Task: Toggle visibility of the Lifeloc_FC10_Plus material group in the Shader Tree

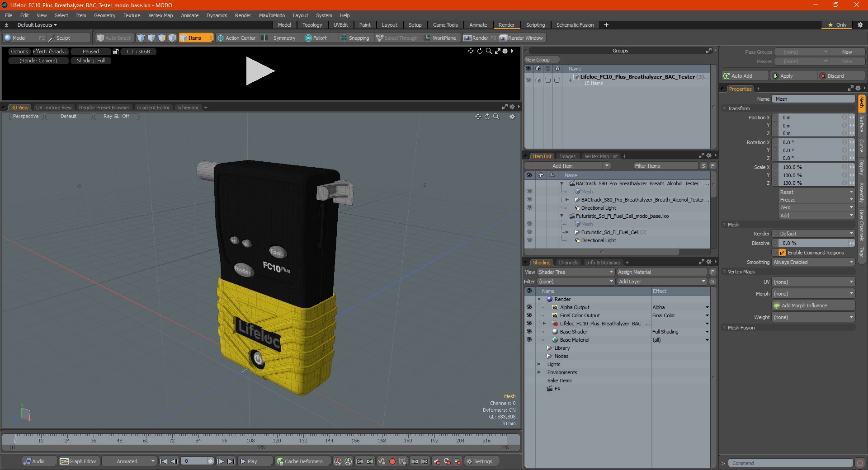Action: (529, 324)
